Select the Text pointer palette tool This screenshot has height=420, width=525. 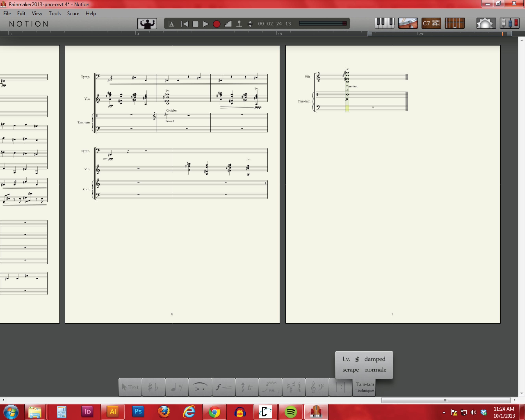tap(130, 387)
